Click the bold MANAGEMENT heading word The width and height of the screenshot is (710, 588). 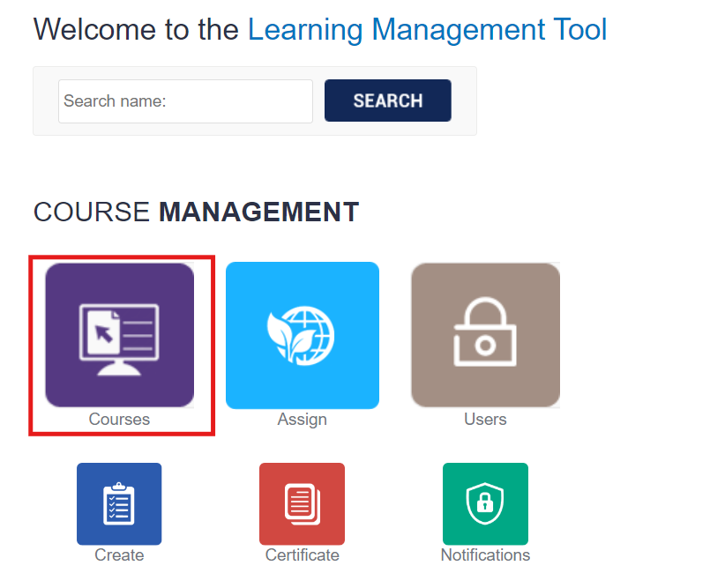coord(258,212)
